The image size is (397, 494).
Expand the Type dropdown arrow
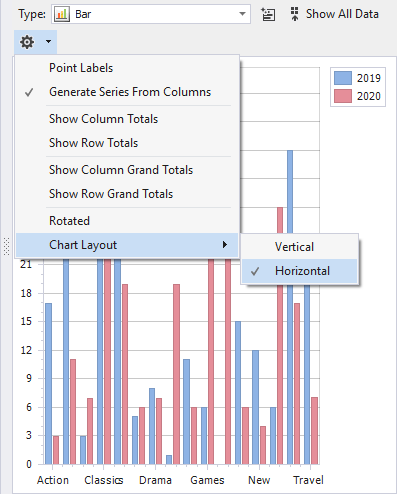tap(242, 14)
